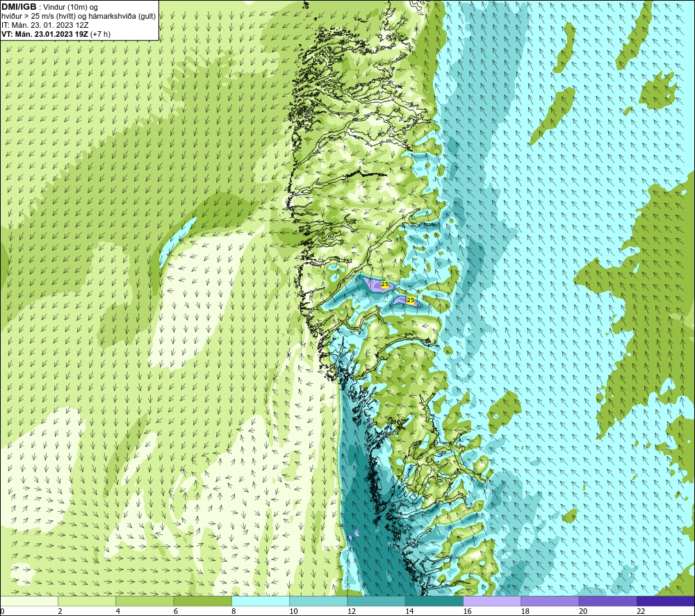The width and height of the screenshot is (695, 616).
Task: Click the "VT: Mán. 23.01.2023 19Z" valid time
Action: pos(44,34)
